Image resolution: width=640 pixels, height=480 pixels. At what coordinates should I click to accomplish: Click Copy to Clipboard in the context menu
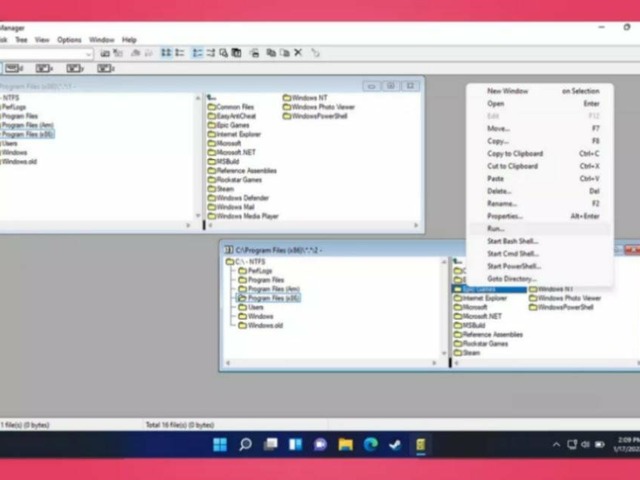[515, 154]
